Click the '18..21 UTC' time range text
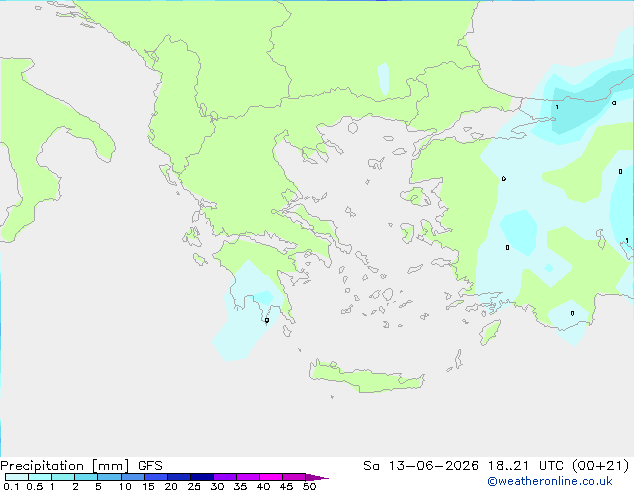Screen dimensions: 634x490 coord(526,466)
